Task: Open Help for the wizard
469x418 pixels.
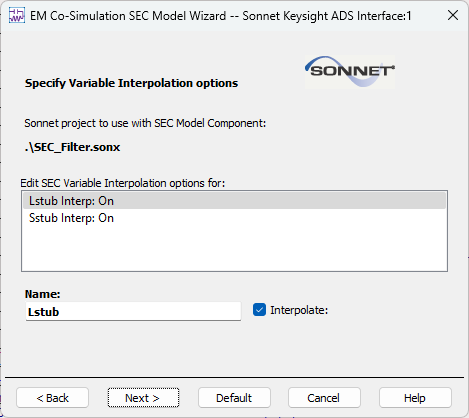Action: [415, 398]
